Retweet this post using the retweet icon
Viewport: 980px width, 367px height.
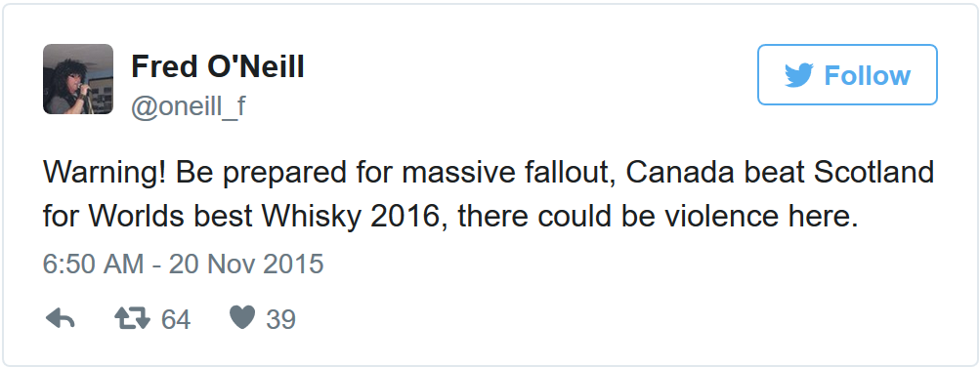click(x=133, y=319)
